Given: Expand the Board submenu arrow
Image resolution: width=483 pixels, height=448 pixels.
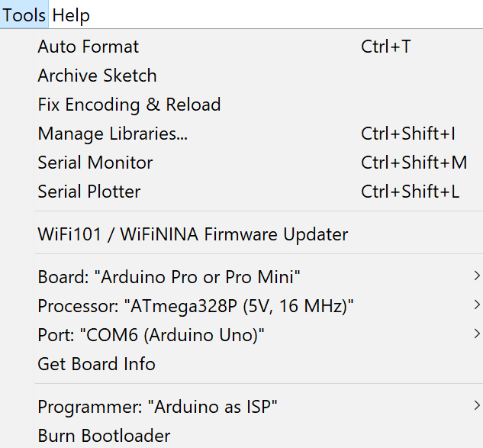Looking at the screenshot, I should click(x=477, y=276).
